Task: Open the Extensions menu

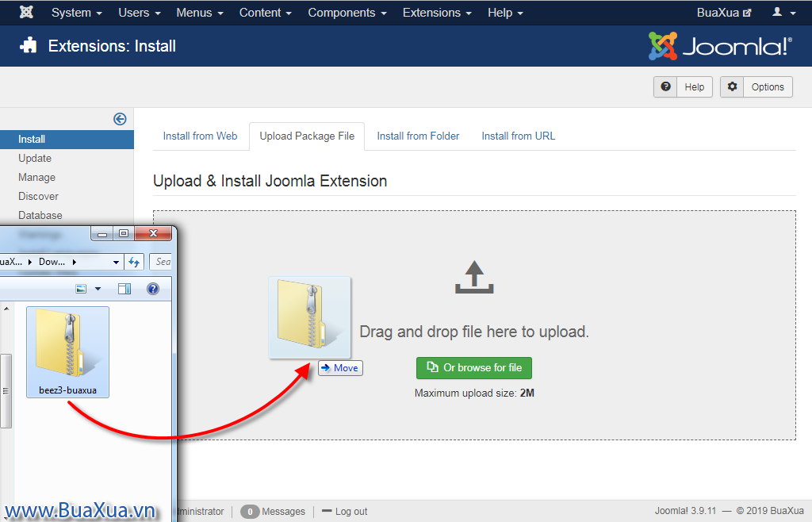Action: pos(437,13)
